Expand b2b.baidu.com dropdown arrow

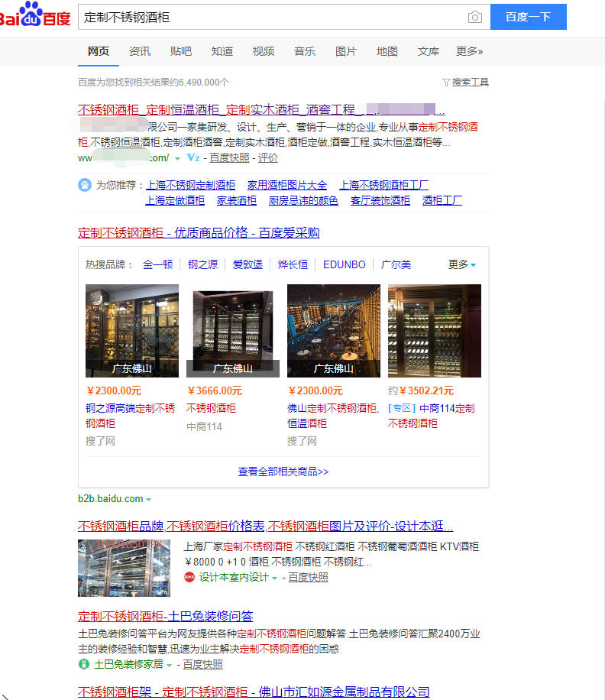tap(148, 500)
